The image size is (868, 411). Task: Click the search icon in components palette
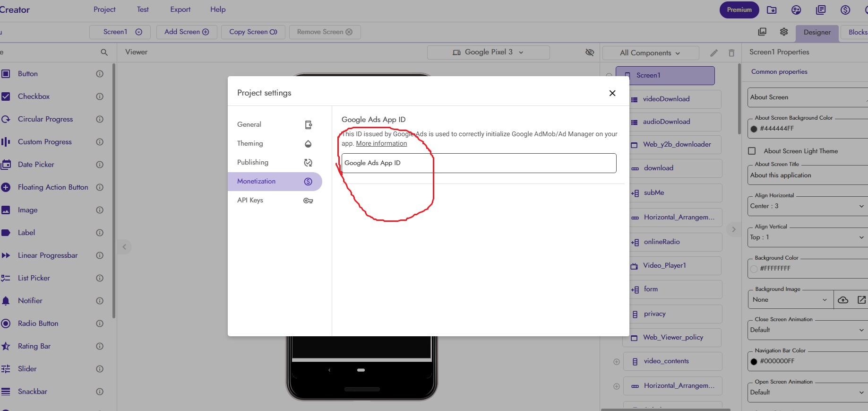(104, 52)
